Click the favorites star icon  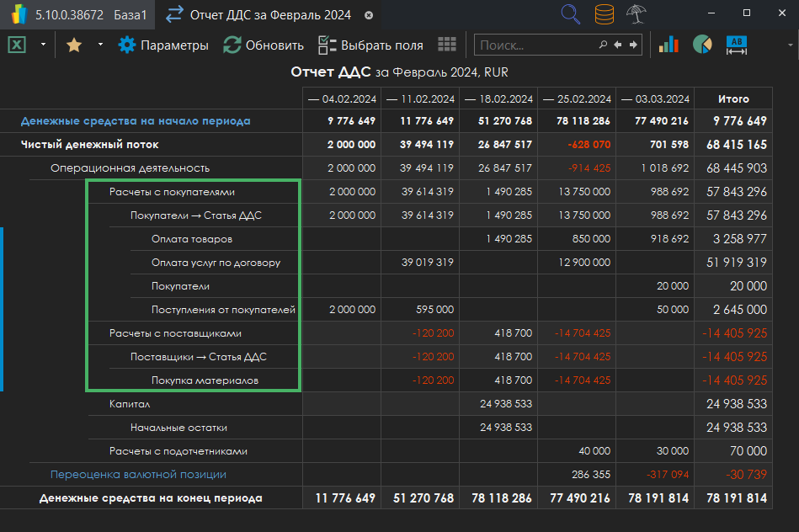pyautogui.click(x=74, y=45)
